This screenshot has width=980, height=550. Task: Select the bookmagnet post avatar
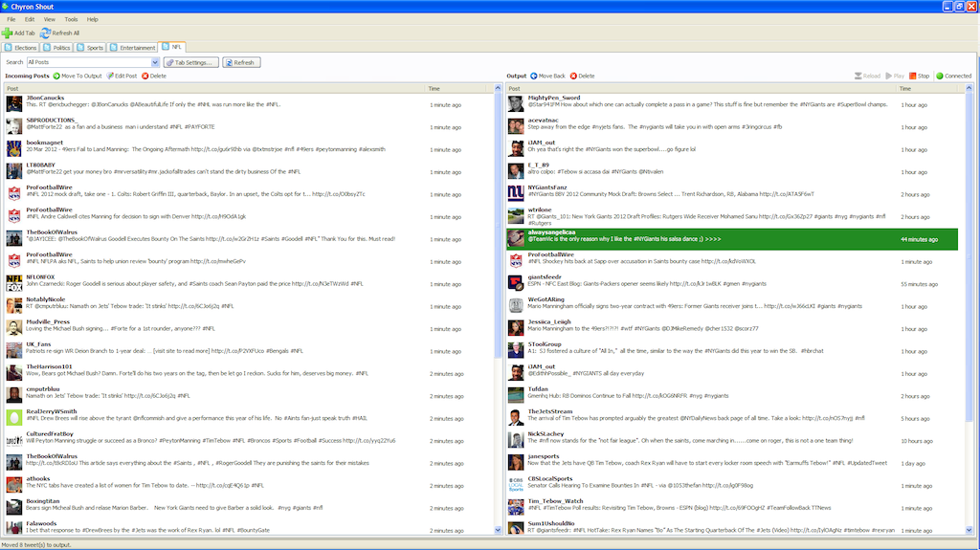(14, 149)
